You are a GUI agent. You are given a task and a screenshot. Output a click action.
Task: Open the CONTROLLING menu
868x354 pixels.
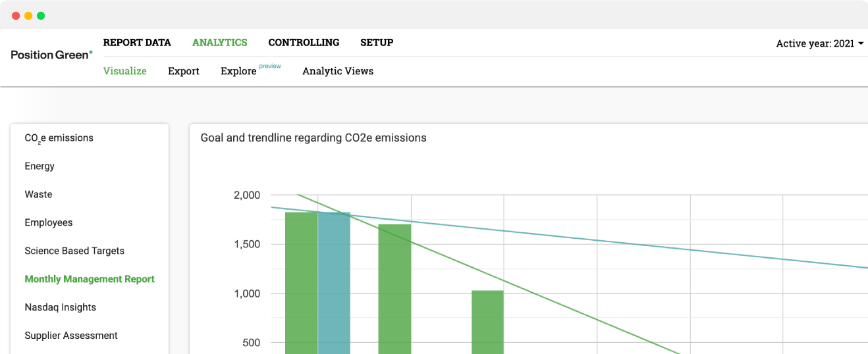[304, 43]
